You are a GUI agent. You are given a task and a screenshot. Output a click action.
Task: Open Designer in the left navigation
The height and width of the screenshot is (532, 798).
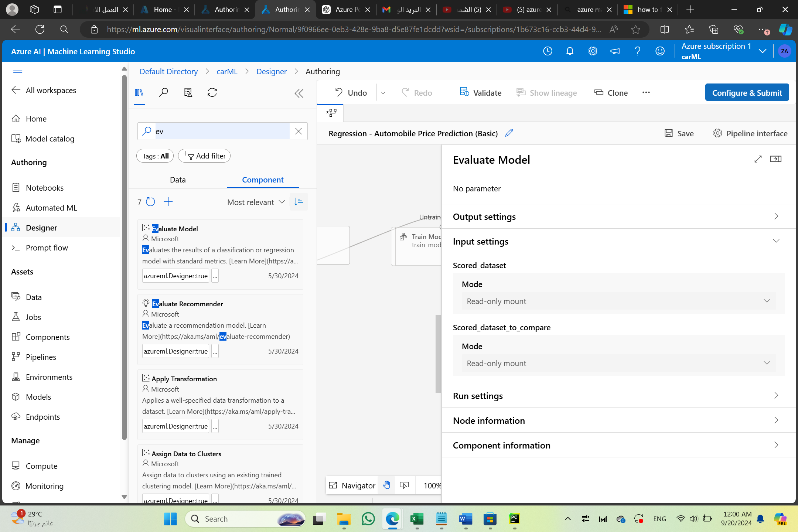pos(41,228)
